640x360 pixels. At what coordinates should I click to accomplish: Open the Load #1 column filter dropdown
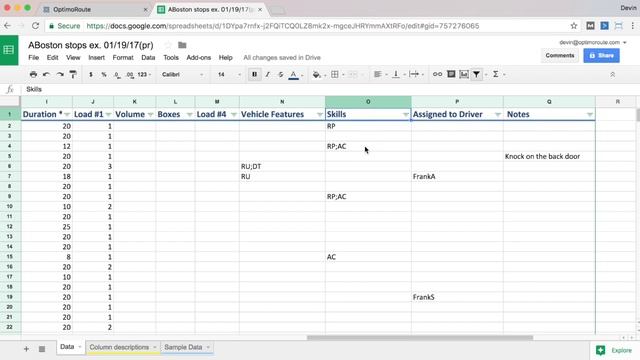tap(108, 115)
